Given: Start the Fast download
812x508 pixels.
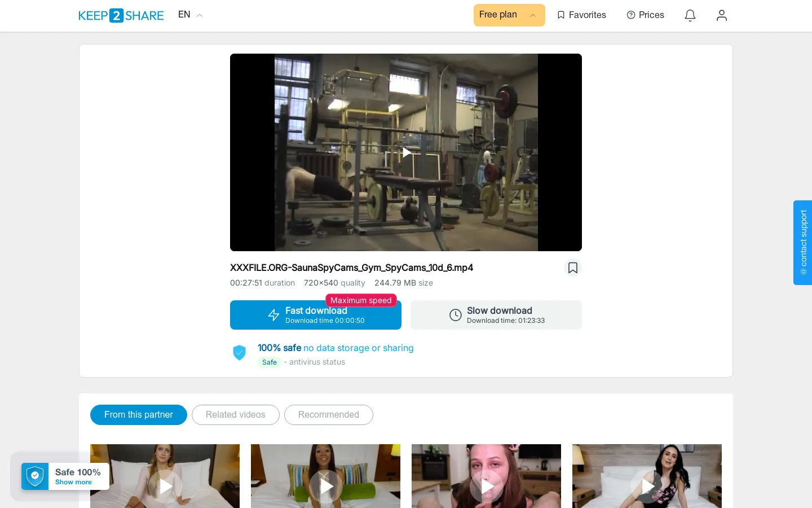Looking at the screenshot, I should point(316,315).
